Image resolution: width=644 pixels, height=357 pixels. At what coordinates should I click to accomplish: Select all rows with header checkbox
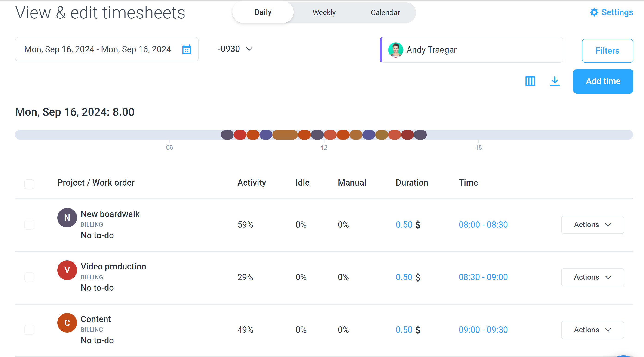29,184
